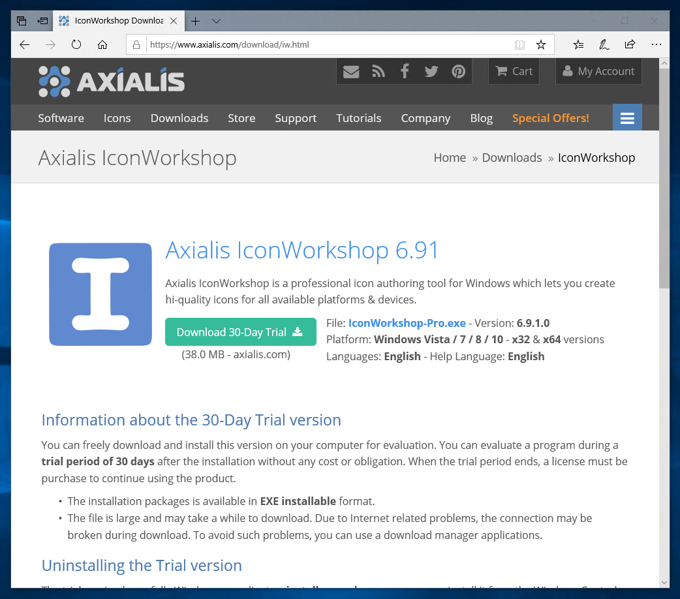Click the padlock site security icon
Image resolution: width=680 pixels, height=599 pixels.
pyautogui.click(x=136, y=45)
